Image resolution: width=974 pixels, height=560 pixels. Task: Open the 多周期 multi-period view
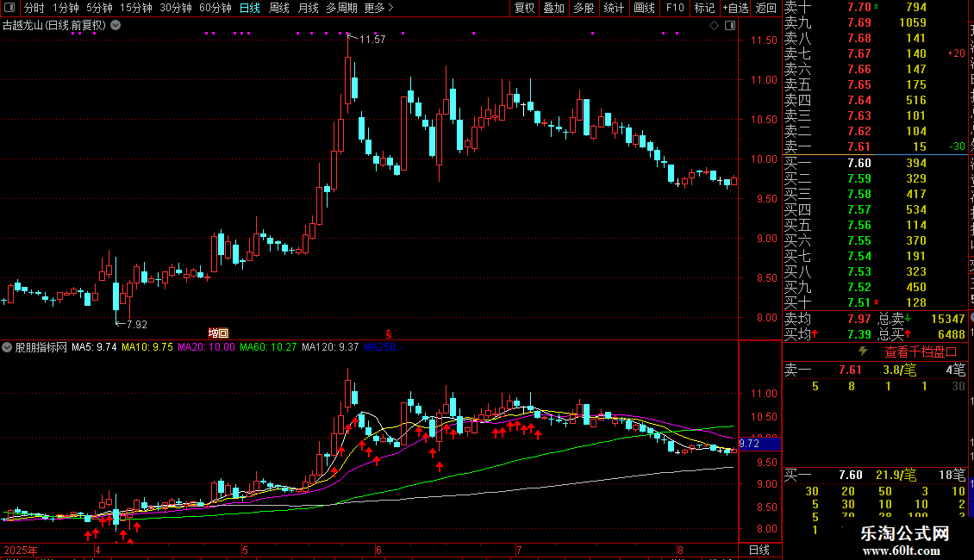[x=341, y=8]
